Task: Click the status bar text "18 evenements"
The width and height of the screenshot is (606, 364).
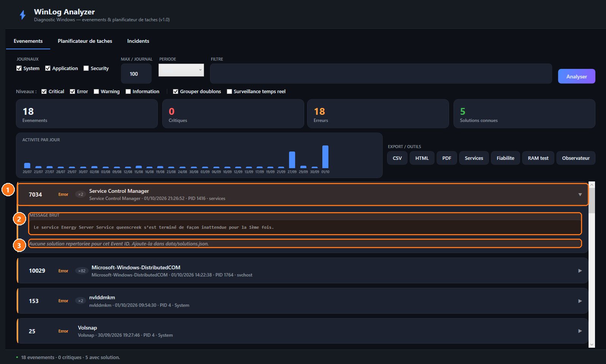Action: tap(38, 357)
